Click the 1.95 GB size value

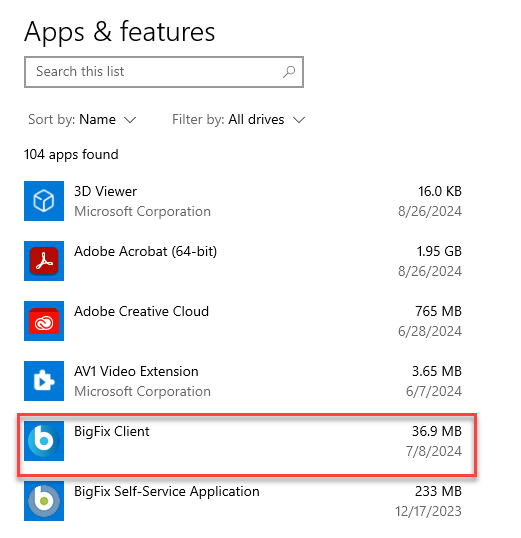click(x=439, y=251)
